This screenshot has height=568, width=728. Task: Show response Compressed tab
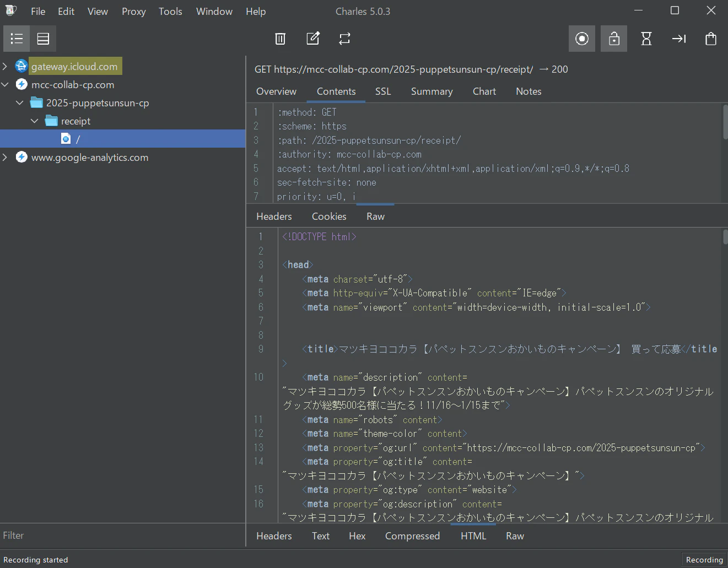(412, 536)
